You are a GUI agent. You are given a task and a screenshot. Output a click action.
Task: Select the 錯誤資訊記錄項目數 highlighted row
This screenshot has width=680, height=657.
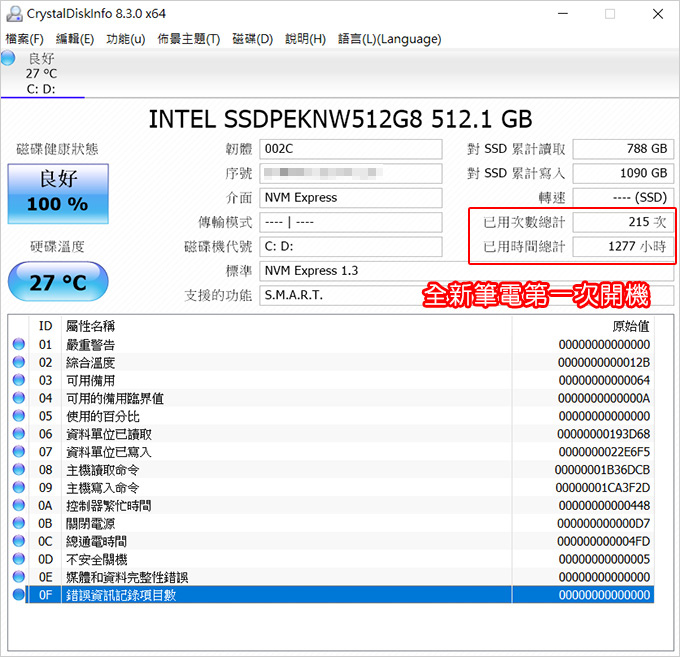pyautogui.click(x=340, y=595)
